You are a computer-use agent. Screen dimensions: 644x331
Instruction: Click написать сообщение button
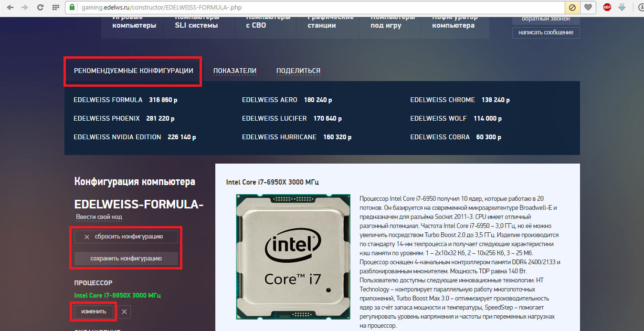pyautogui.click(x=546, y=32)
